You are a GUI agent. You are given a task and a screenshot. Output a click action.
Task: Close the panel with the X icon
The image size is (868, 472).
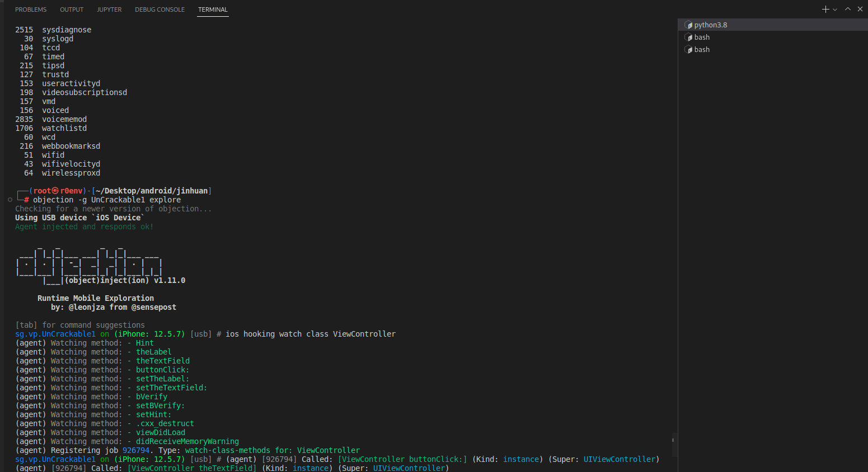coord(860,9)
